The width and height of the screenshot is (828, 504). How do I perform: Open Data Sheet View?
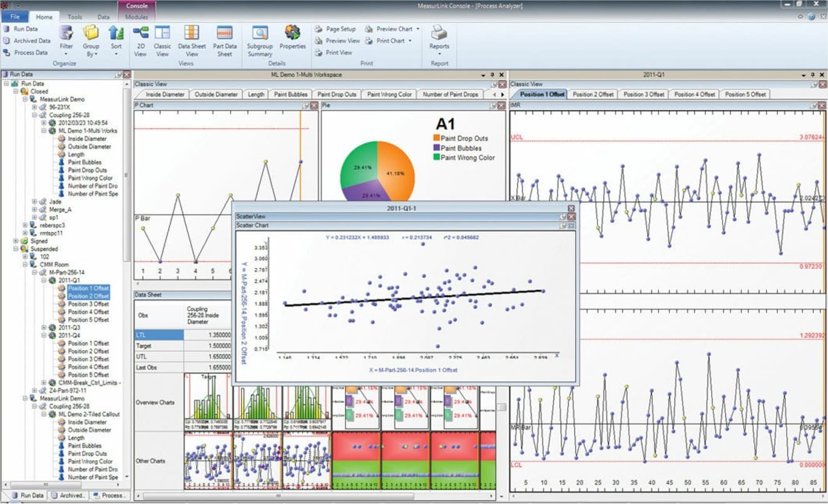coord(192,41)
